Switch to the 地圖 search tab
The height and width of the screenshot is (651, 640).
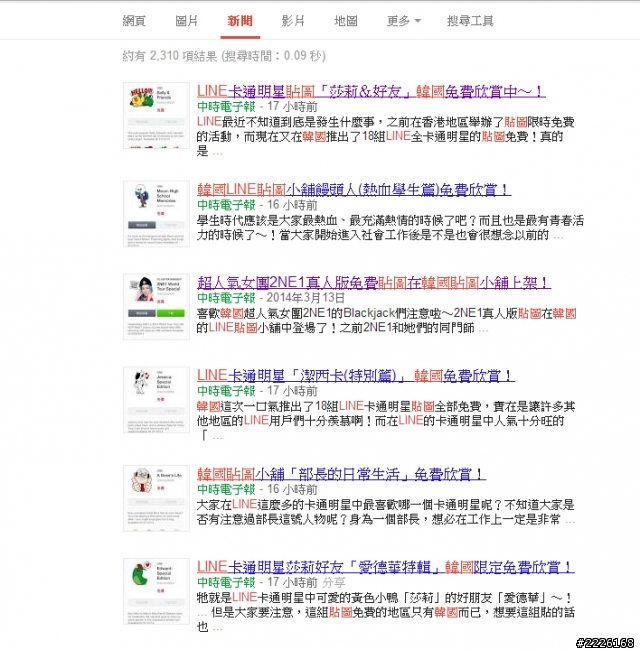click(x=346, y=21)
